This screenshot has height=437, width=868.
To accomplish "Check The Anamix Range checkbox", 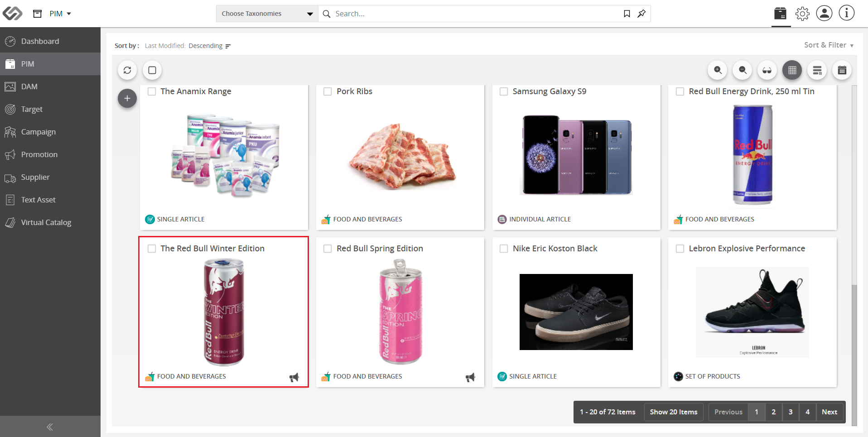I will click(x=152, y=91).
